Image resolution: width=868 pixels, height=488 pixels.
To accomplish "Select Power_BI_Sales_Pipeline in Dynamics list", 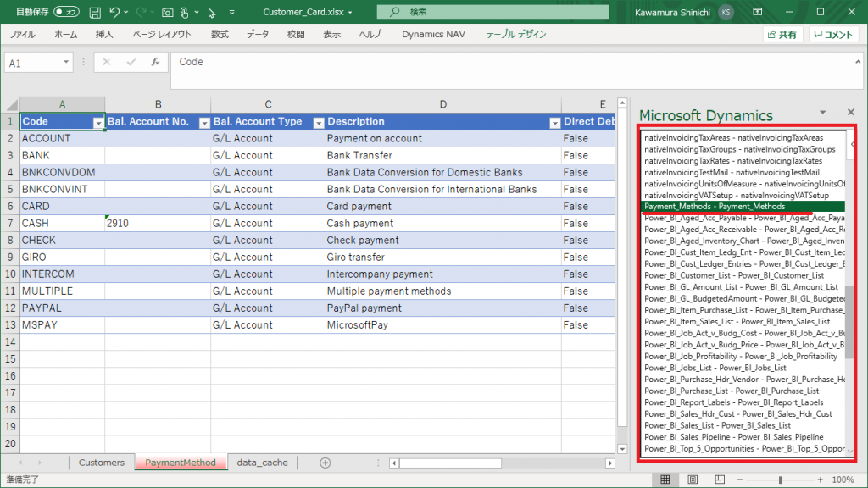I will (743, 437).
